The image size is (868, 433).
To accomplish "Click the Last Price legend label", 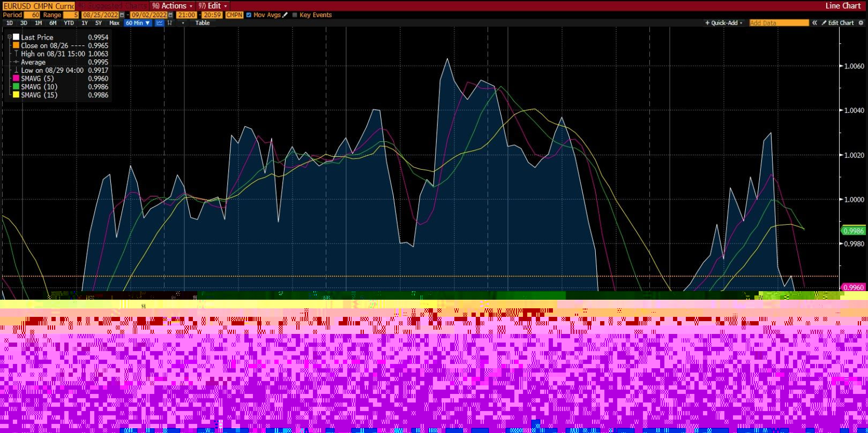I will point(37,37).
